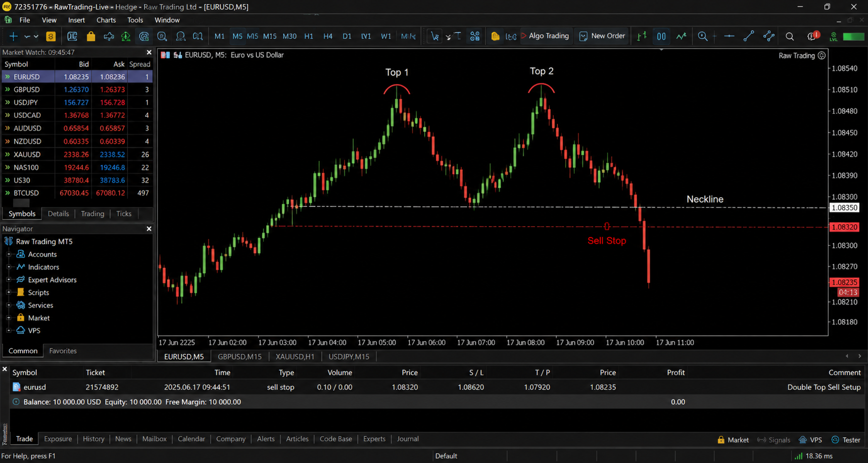Expand the Accounts tree node
This screenshot has height=463, width=868.
coord(9,254)
